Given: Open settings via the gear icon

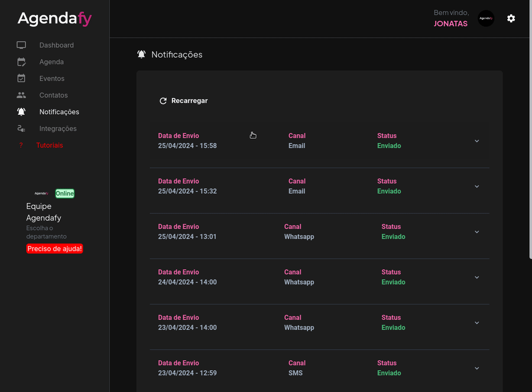Looking at the screenshot, I should pos(511,18).
